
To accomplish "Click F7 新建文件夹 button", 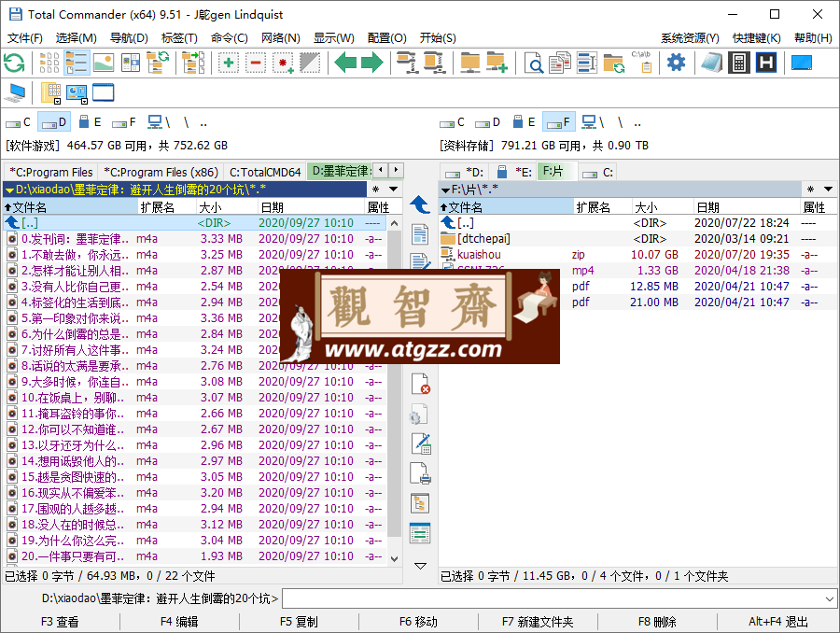I will pos(538,622).
